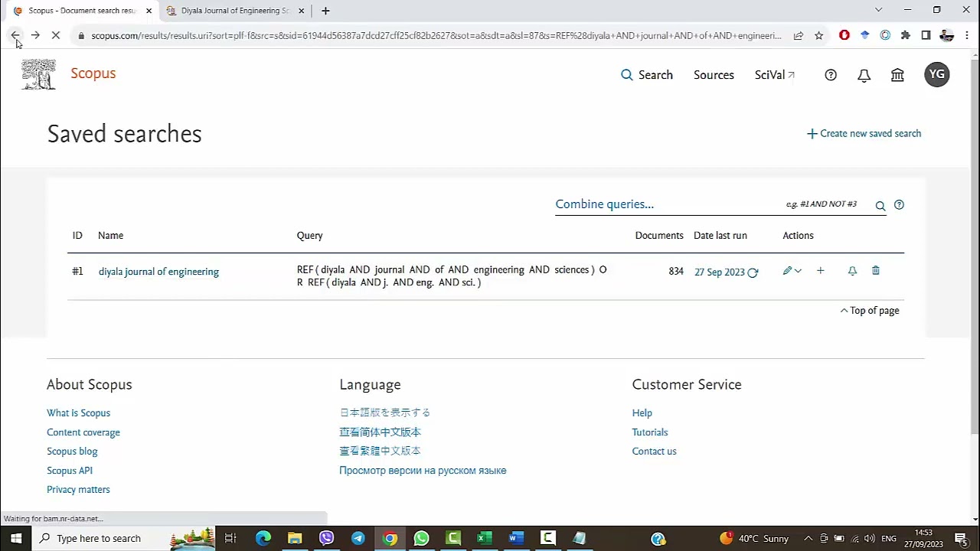Open Microsoft Edge from taskbar
Screen dimensions: 980x551
(x=263, y=538)
